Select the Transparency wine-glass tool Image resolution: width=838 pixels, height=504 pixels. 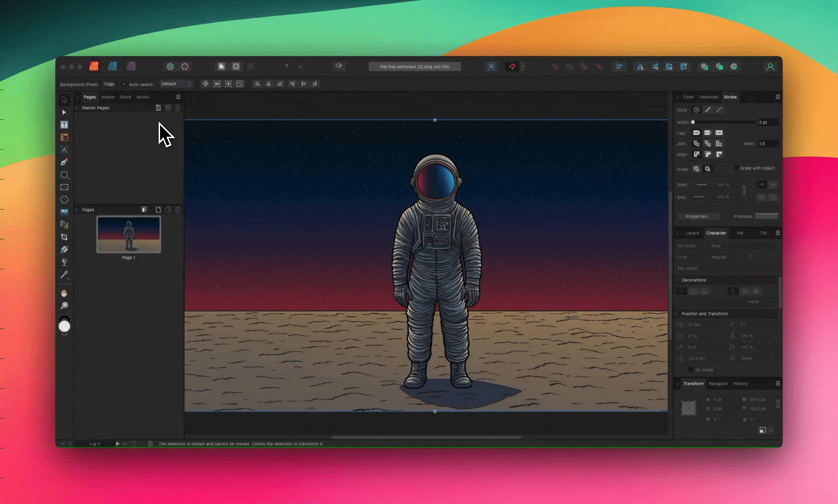64,262
